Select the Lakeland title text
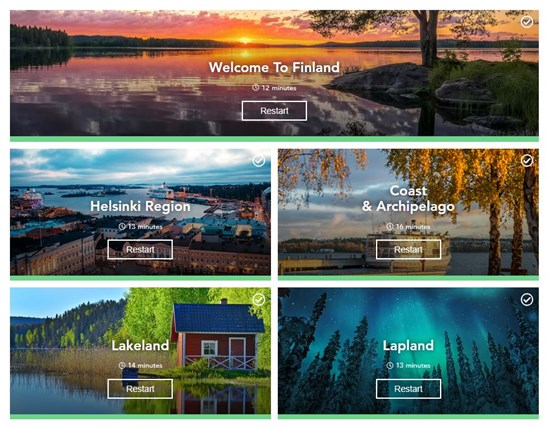Screen dimensions: 550x428 pyautogui.click(x=140, y=346)
